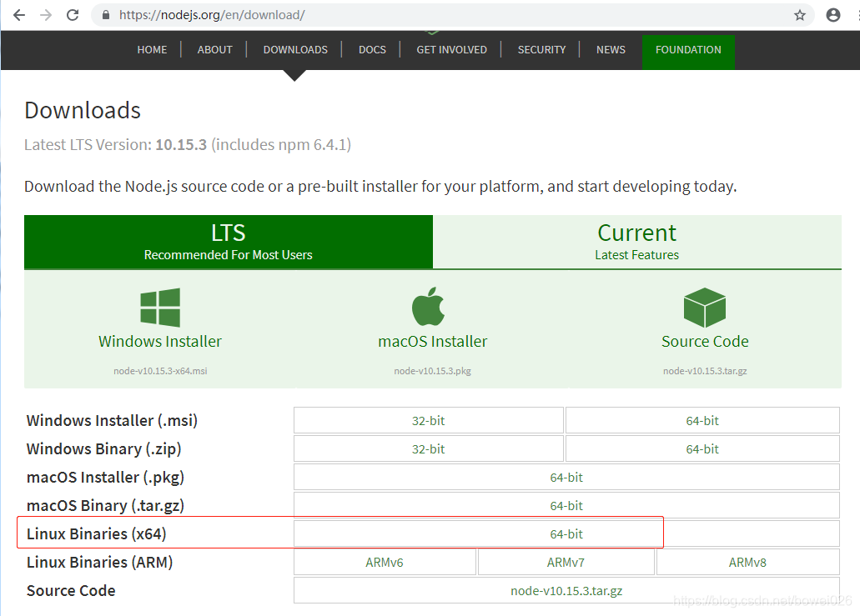
Task: Click the Windows Installer link
Action: pos(160,342)
